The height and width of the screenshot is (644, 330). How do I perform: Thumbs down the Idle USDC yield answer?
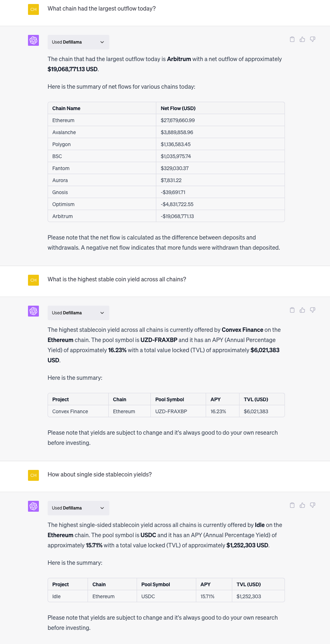(x=313, y=505)
